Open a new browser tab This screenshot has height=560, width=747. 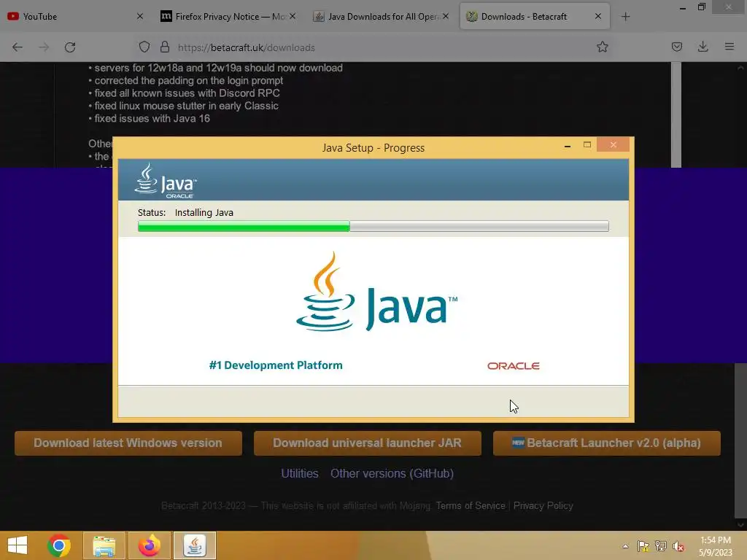(x=625, y=17)
